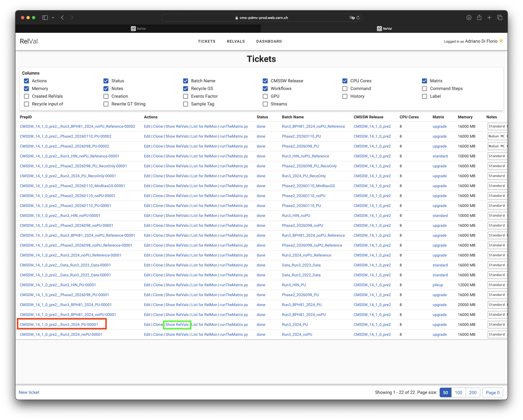Screen dimensions: 523x420
Task: Open a new tab with plus icon
Action: [489, 18]
